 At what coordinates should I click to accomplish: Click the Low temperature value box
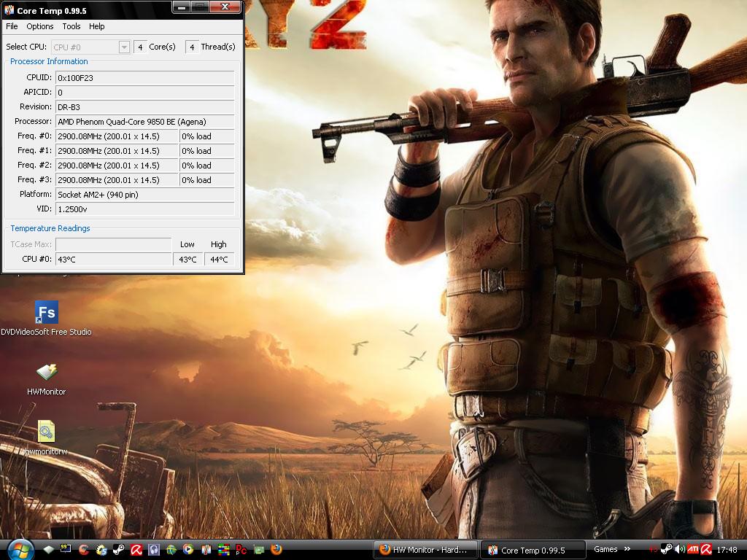coord(187,260)
